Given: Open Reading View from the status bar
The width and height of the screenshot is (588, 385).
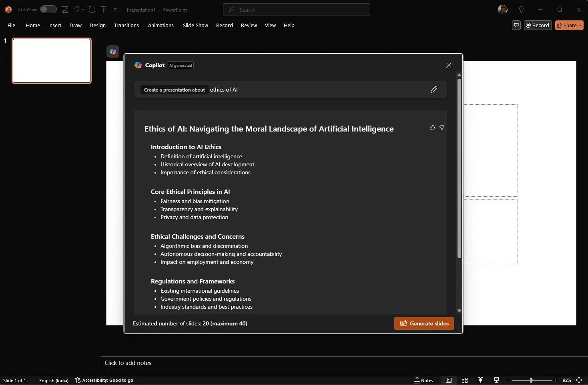Looking at the screenshot, I should pos(481,380).
